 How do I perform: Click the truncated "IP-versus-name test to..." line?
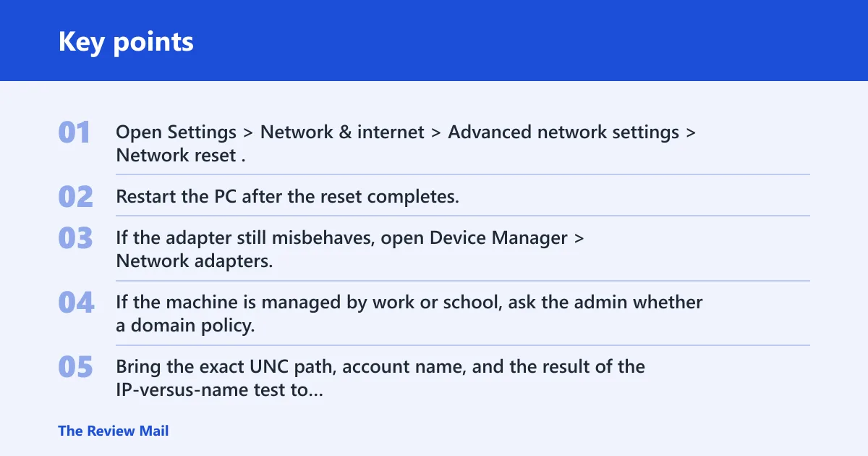pos(219,391)
